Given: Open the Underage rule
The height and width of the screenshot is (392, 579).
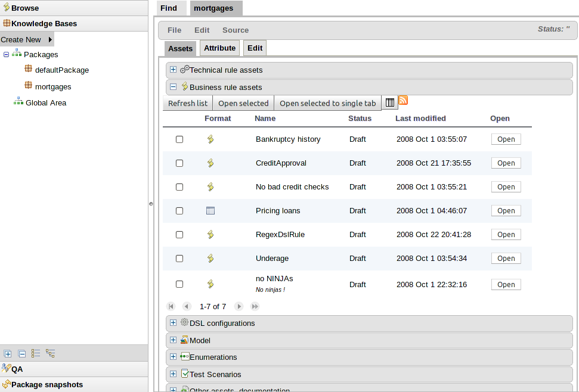Looking at the screenshot, I should (x=506, y=259).
